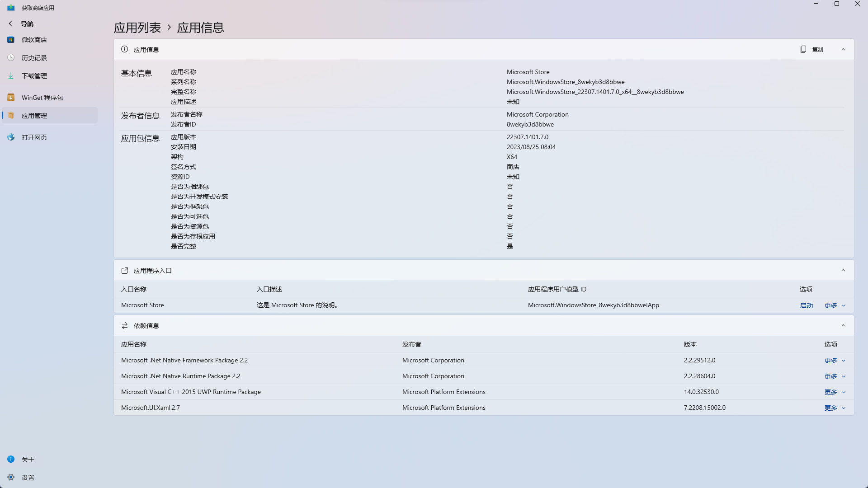Open 更多 options for Microsoft.UI.Xaml.2.7
The height and width of the screenshot is (488, 868).
[x=832, y=408]
